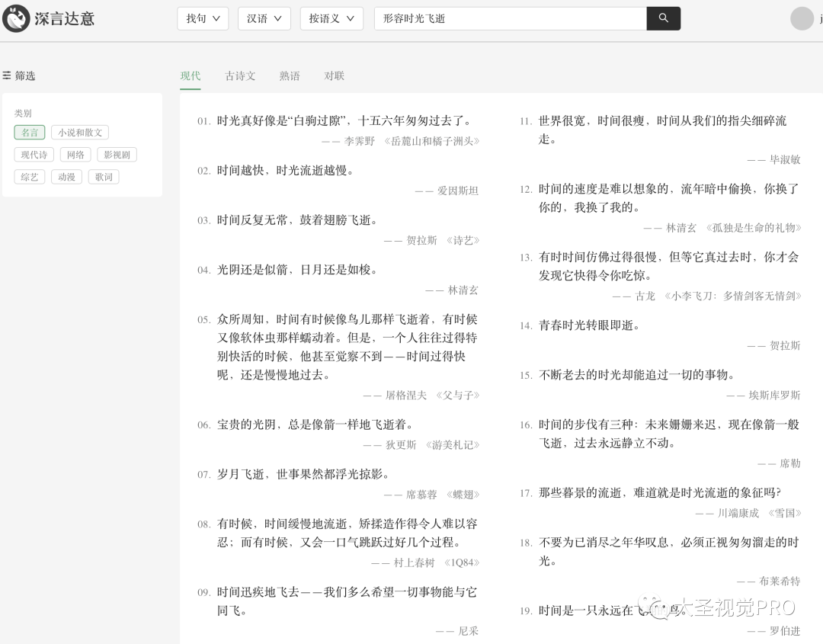Open the 找句 dropdown
The width and height of the screenshot is (823, 644).
[x=203, y=18]
